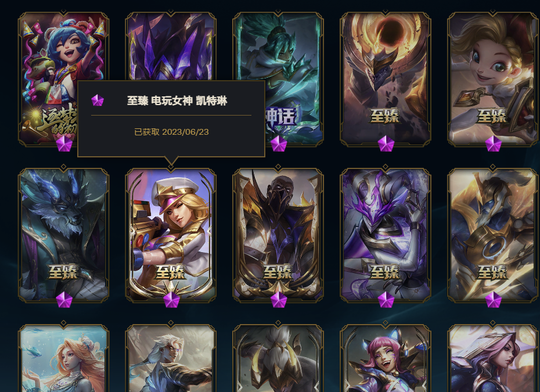Select the orange-haired ocean girl card
The width and height of the screenshot is (540, 392).
pyautogui.click(x=64, y=358)
